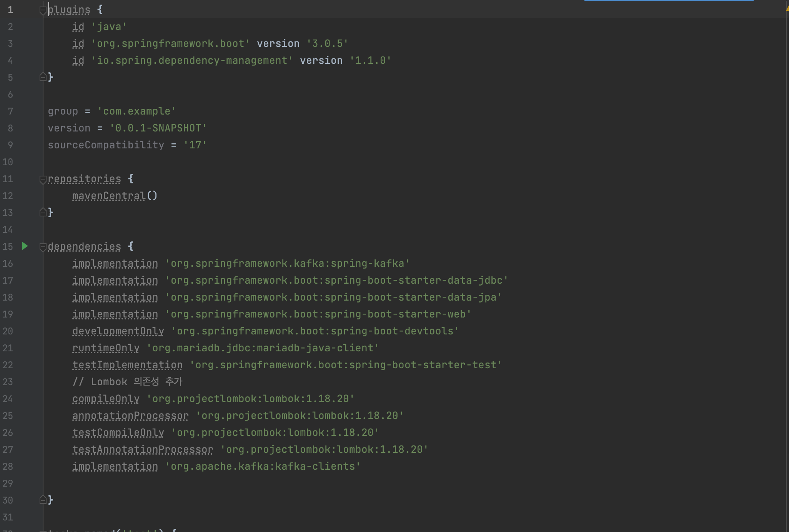The width and height of the screenshot is (789, 532).
Task: Collapse the dependencies block fold marker
Action: tap(43, 247)
